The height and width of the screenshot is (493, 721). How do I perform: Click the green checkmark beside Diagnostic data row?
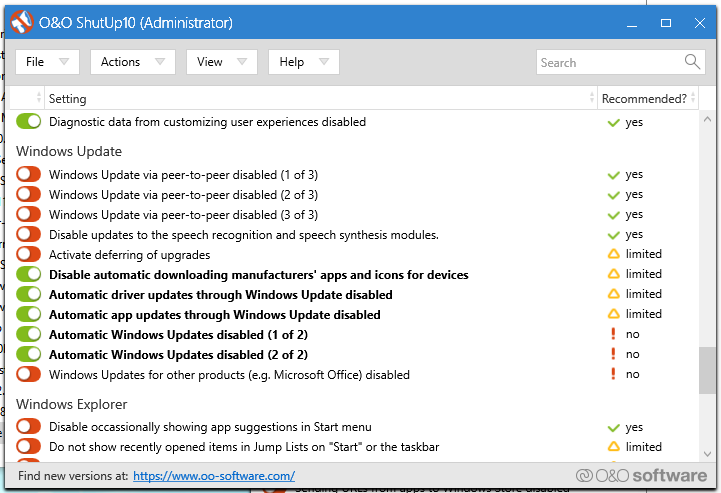[x=613, y=123]
